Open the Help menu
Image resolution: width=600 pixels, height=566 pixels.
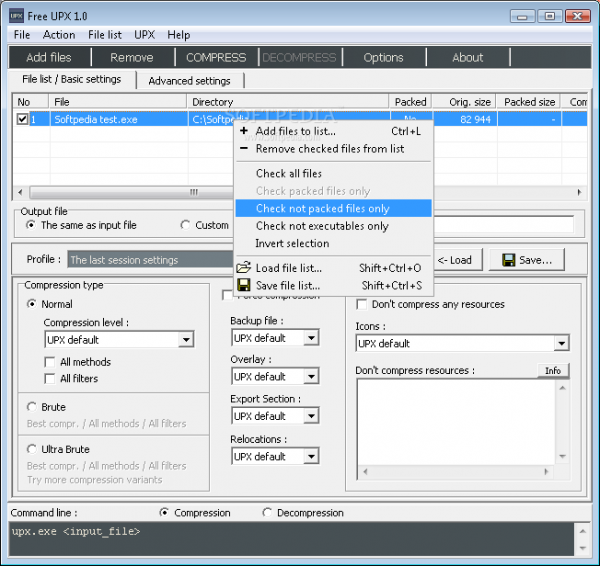coord(179,35)
